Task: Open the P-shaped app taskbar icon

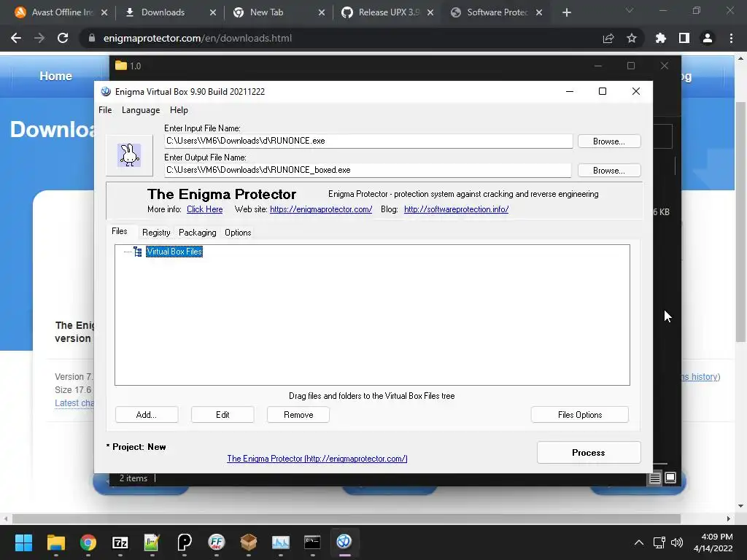Action: tap(185, 542)
